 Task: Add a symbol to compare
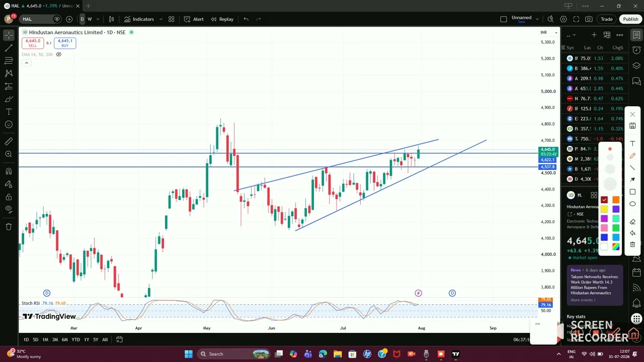pos(69,19)
